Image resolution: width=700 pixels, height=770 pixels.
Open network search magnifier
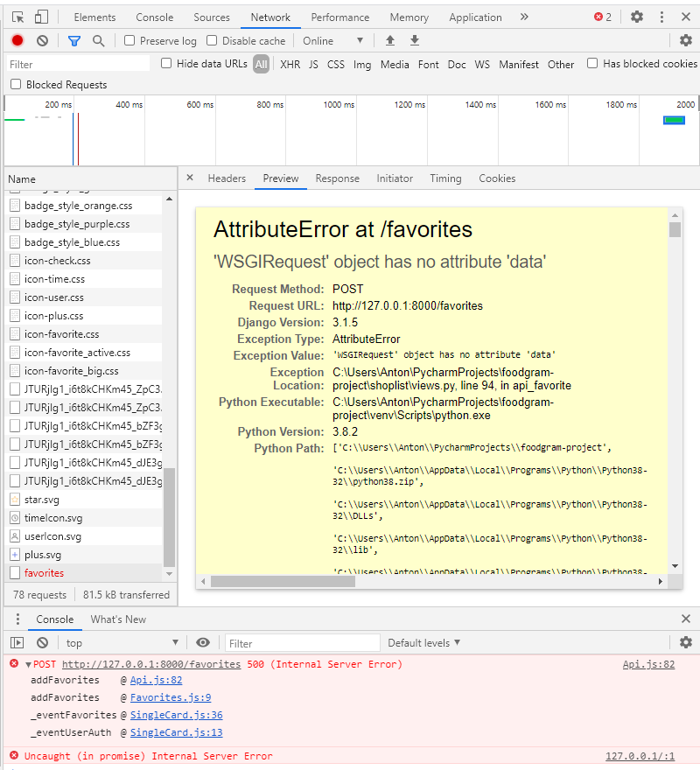pyautogui.click(x=99, y=41)
